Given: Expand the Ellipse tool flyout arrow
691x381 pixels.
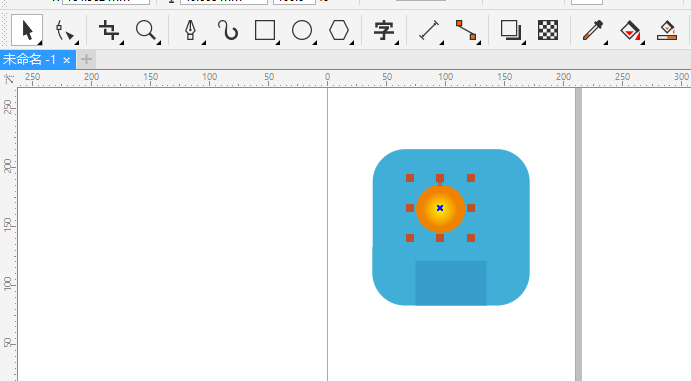Looking at the screenshot, I should [315, 43].
